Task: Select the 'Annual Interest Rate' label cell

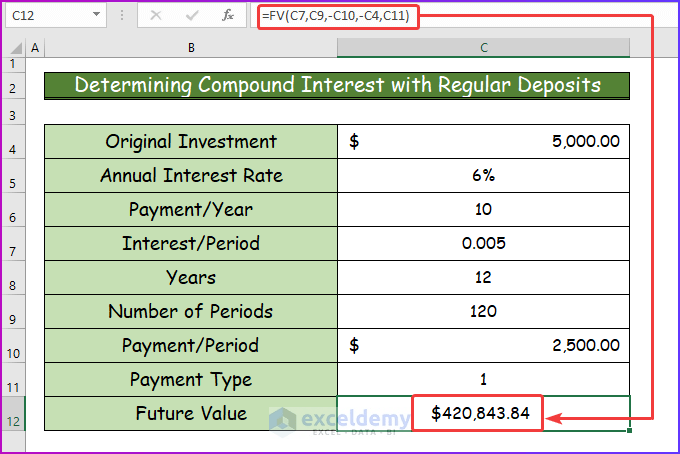Action: pos(191,176)
